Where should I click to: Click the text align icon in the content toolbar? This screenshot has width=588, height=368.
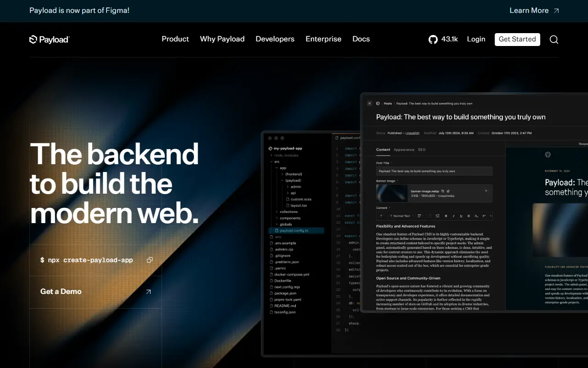(419, 216)
